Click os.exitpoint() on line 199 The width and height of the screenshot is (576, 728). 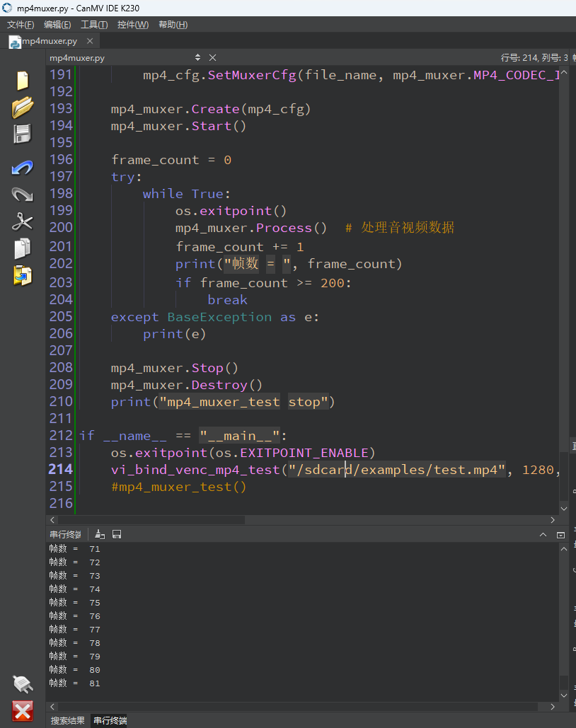[231, 211]
